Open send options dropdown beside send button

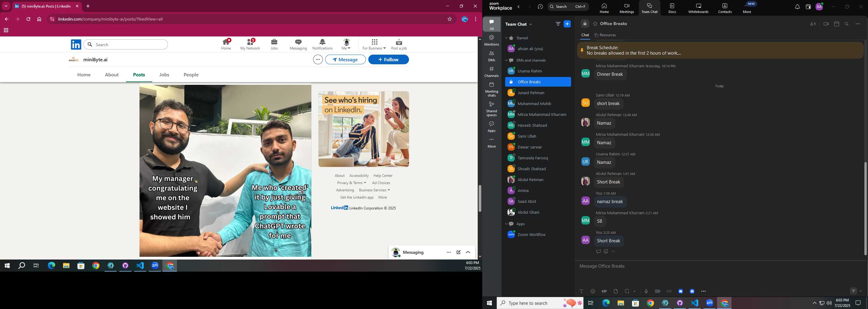(x=860, y=291)
